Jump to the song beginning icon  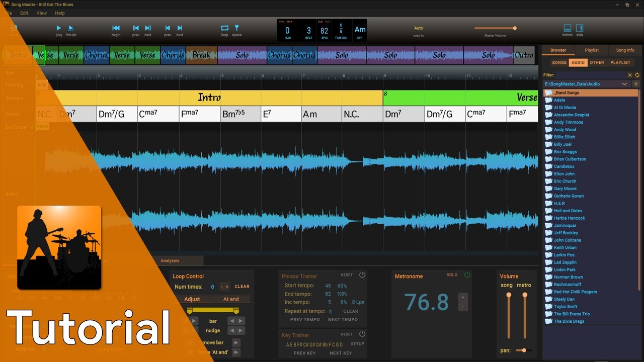(x=116, y=28)
